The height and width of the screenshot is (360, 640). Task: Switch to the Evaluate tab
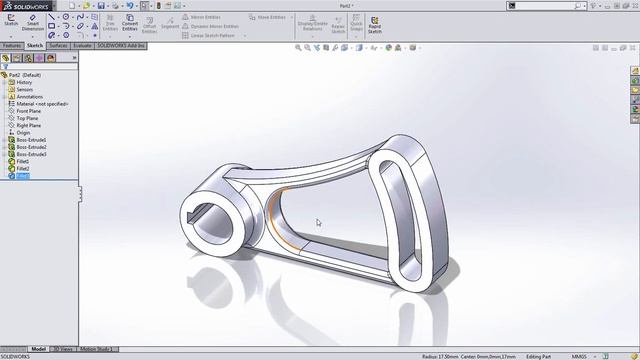(x=82, y=46)
